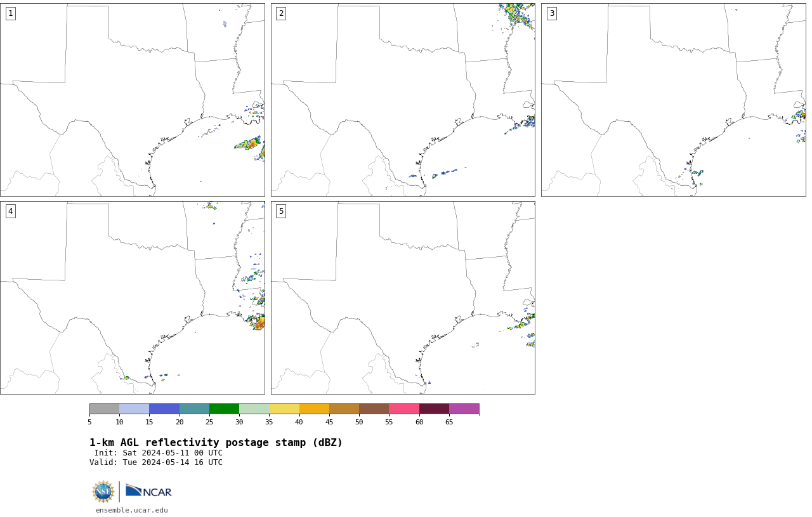Click the brown 50-55 dBZ swatch

pos(374,409)
